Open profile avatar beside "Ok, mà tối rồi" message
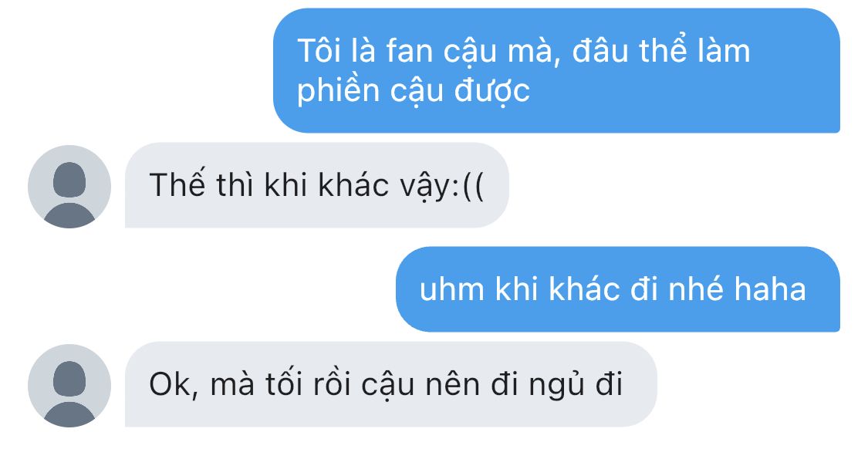The image size is (868, 449). coord(69,385)
